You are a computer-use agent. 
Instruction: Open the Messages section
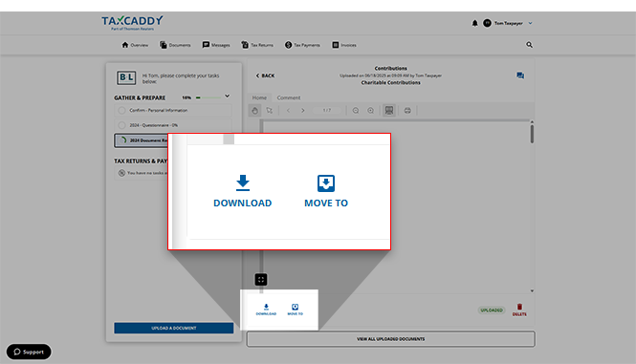(x=216, y=45)
